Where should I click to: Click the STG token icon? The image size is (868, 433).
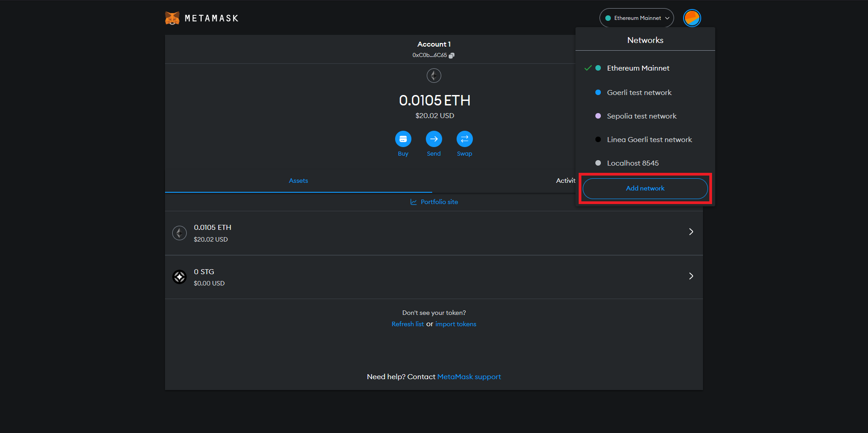179,277
